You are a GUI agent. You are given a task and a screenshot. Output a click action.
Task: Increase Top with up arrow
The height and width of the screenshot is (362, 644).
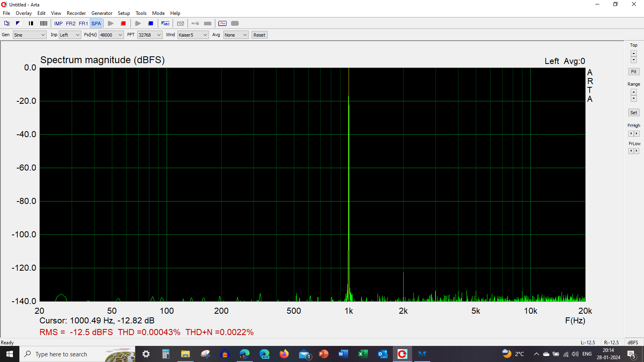pos(634,53)
